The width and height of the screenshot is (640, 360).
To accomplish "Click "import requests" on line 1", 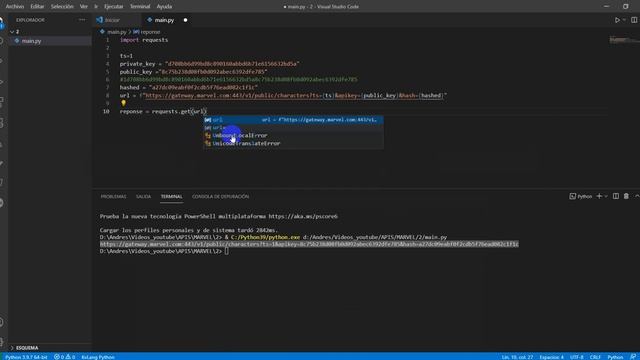I will tap(144, 40).
